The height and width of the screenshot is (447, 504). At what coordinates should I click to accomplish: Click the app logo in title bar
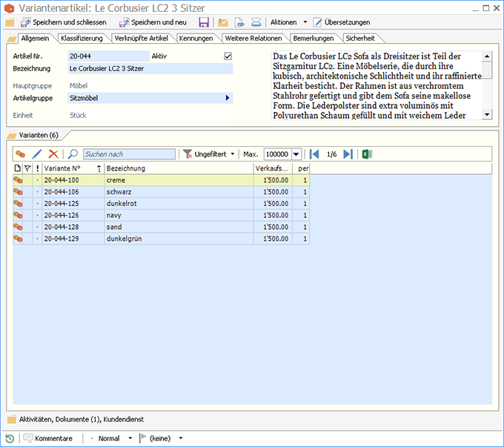(x=10, y=8)
